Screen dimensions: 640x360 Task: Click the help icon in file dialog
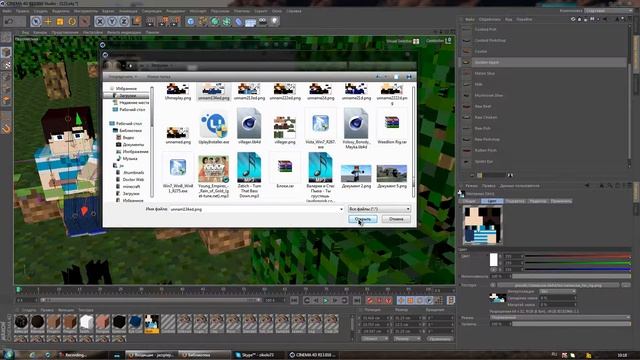click(x=409, y=77)
